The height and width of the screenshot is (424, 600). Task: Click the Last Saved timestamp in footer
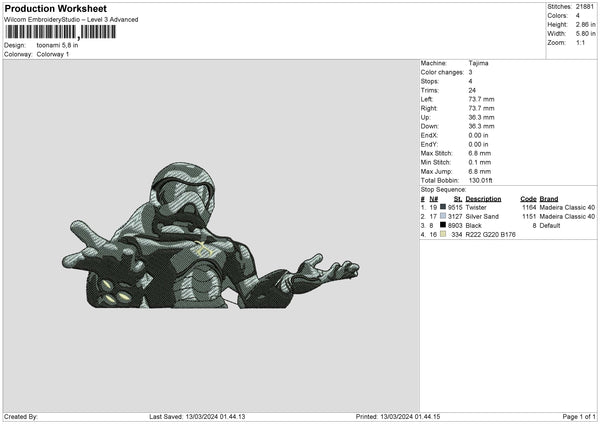(197, 417)
